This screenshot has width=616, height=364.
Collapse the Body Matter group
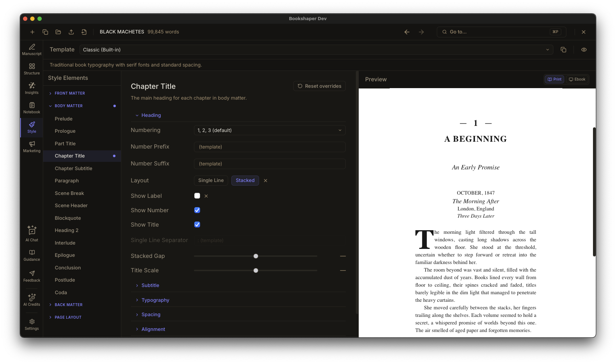click(x=82, y=106)
